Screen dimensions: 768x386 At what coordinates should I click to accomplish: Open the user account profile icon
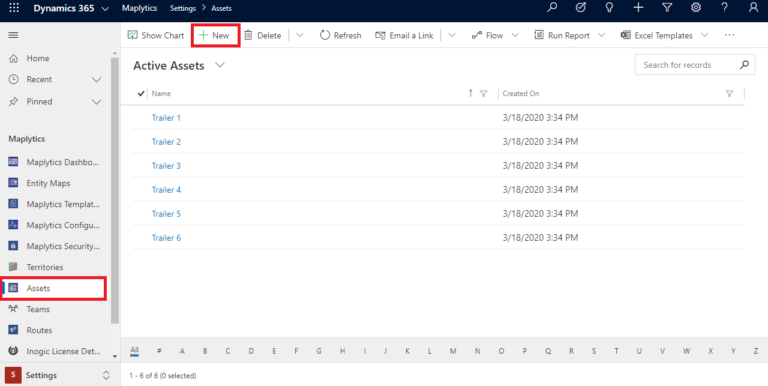[753, 8]
